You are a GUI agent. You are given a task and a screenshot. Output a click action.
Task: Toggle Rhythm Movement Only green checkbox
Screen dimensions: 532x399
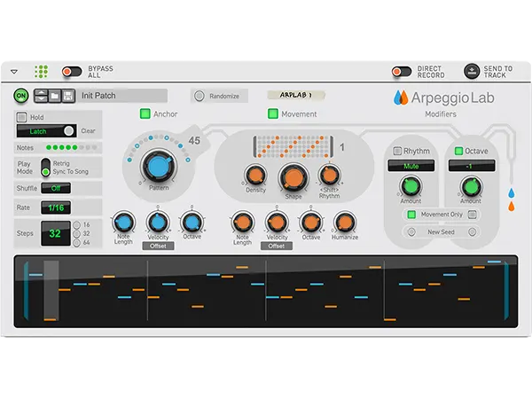coord(411,215)
